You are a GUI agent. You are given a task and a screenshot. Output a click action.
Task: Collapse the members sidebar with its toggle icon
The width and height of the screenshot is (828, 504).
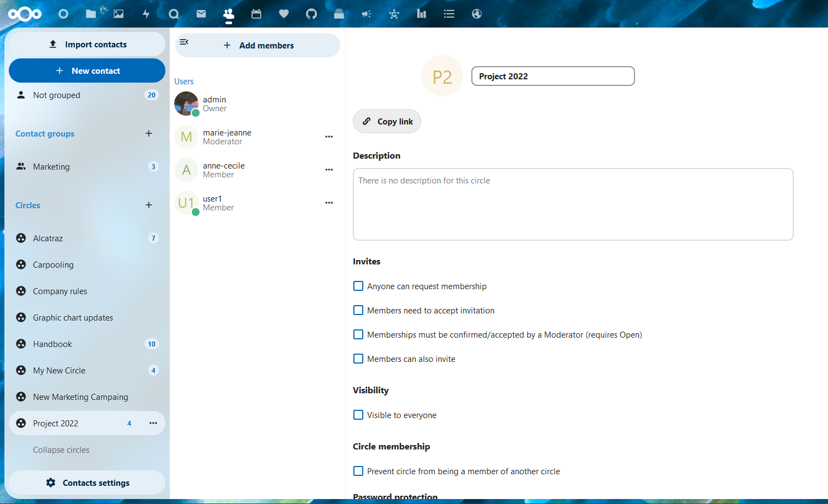click(184, 41)
